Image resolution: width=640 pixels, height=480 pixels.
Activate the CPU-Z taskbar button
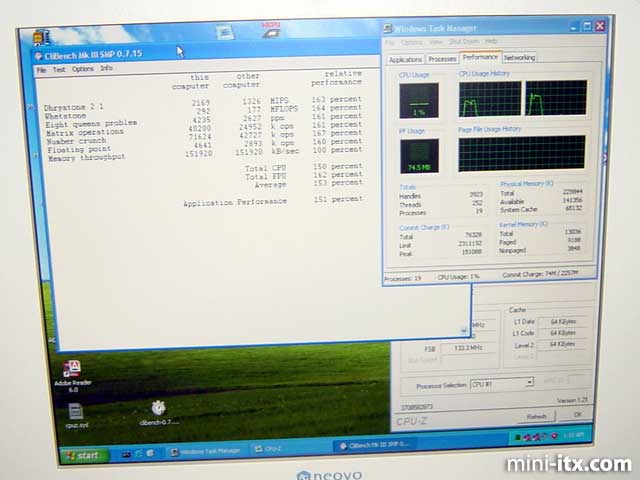pyautogui.click(x=269, y=449)
